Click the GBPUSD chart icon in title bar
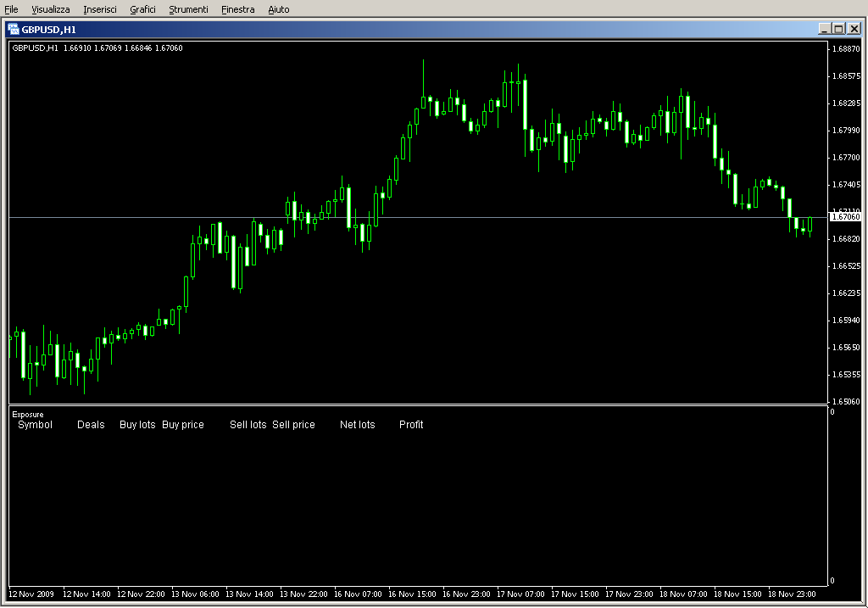Screen dimensions: 868x608 [x=14, y=29]
